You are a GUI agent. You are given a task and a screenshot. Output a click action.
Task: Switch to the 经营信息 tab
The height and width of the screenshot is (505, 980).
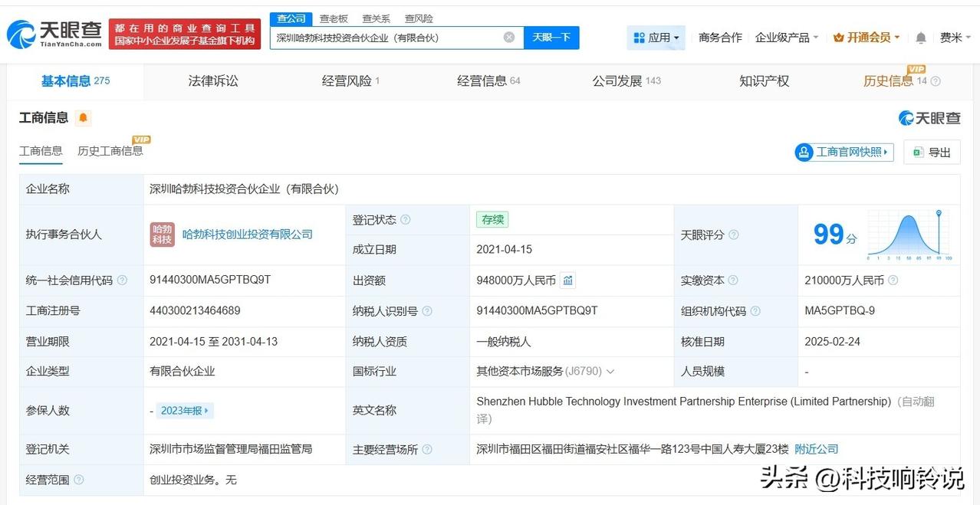pyautogui.click(x=488, y=80)
